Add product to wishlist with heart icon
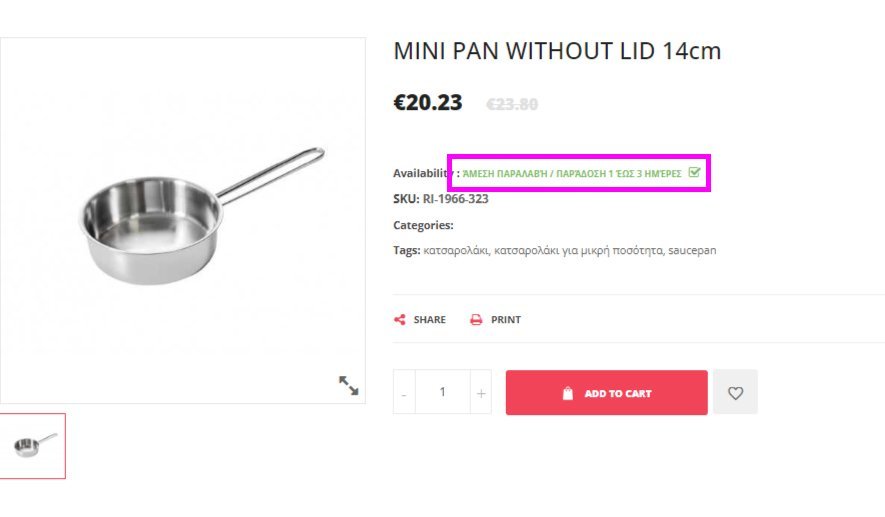Viewport: 885px width, 517px height. (735, 392)
